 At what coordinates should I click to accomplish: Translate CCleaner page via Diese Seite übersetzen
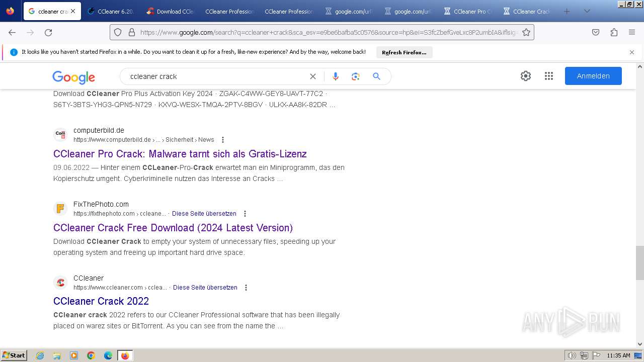click(x=205, y=288)
